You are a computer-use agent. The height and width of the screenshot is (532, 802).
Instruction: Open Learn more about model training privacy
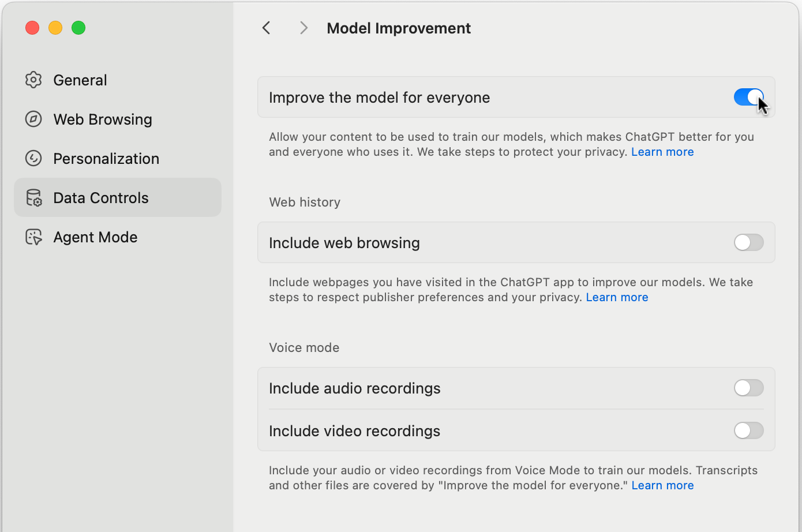(x=662, y=152)
